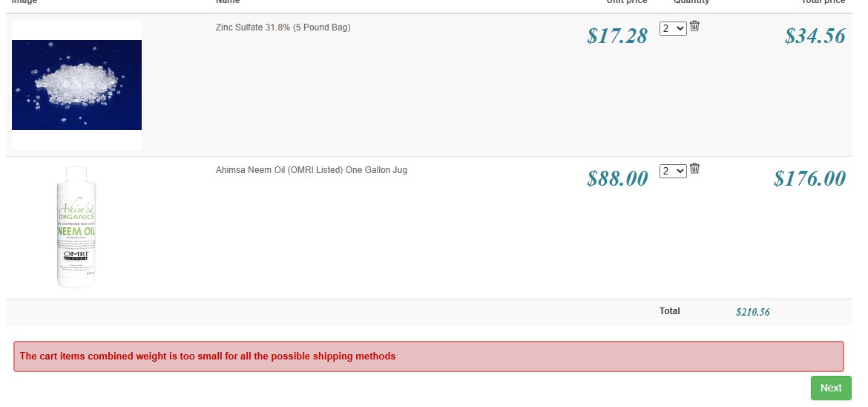Click the red shipping weight error message
This screenshot has width=868, height=407.
click(x=208, y=356)
